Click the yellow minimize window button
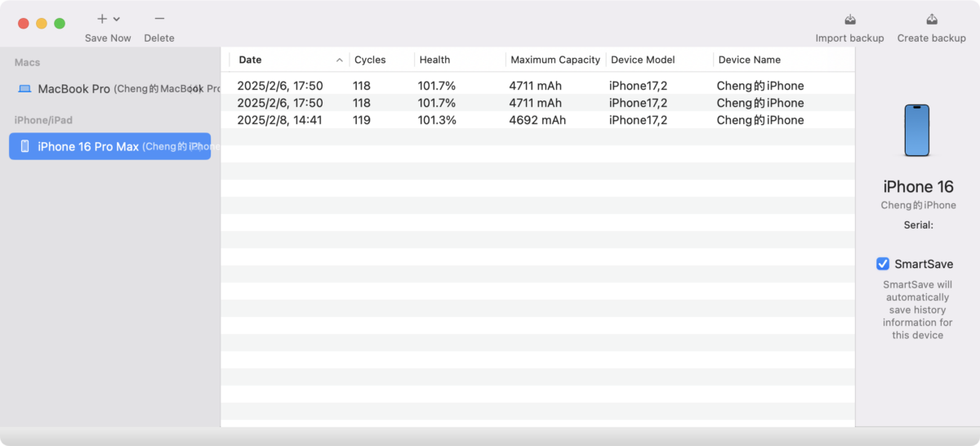 click(42, 24)
